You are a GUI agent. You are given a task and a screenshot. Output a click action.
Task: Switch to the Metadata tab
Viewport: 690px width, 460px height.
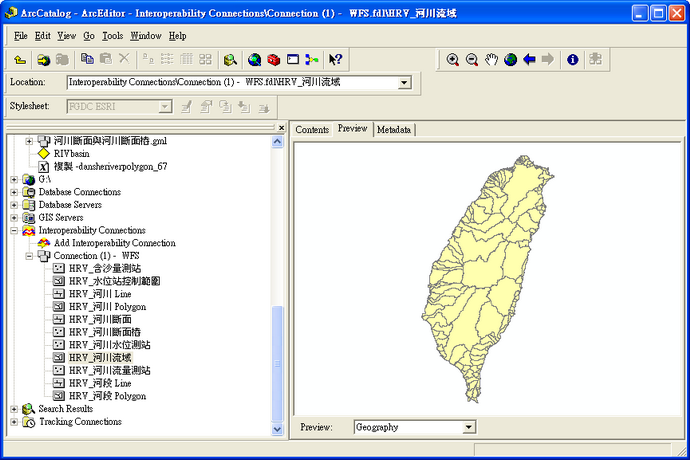coord(394,129)
